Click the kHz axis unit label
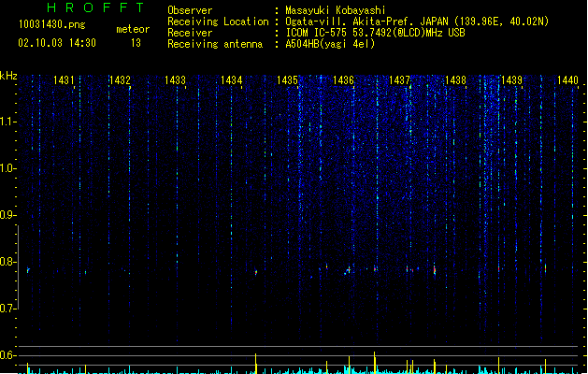 point(8,76)
